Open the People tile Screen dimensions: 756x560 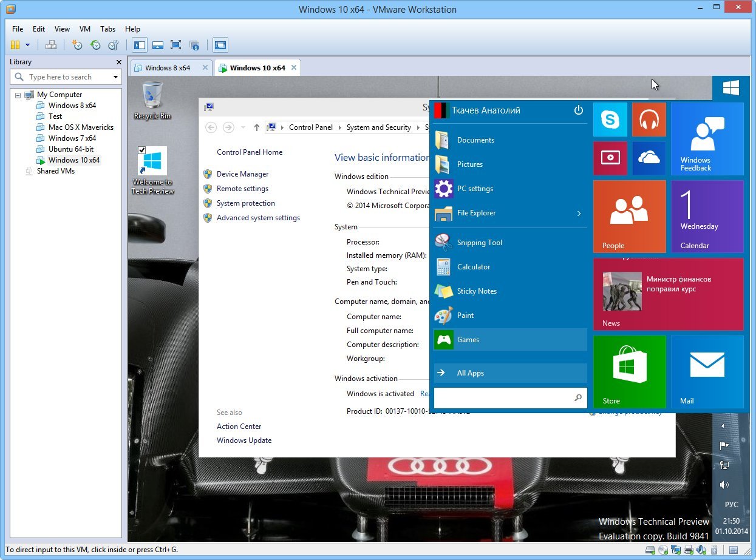click(x=629, y=217)
